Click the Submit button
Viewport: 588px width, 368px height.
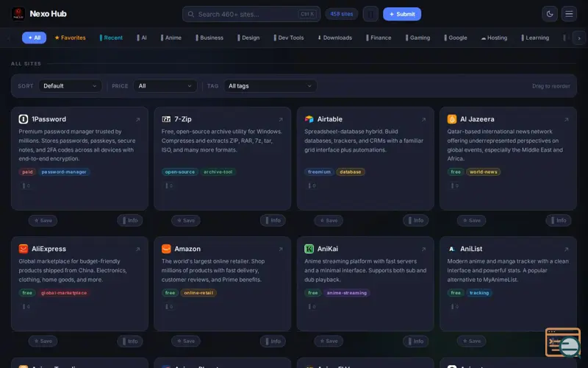point(402,14)
